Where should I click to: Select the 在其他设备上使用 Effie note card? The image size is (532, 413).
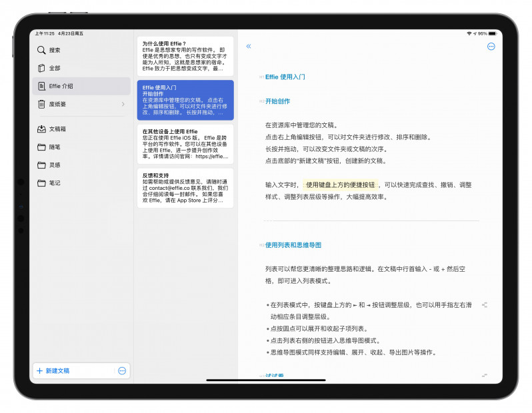coord(185,144)
